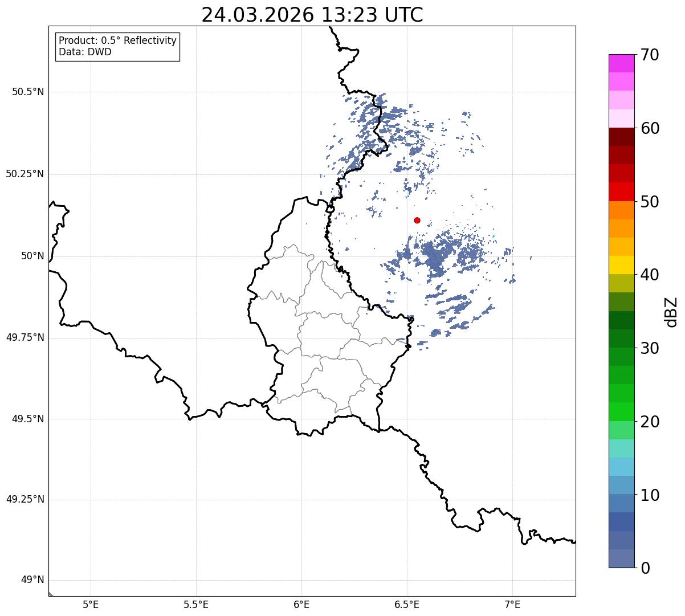Click the 50°N latitude tick label
685x616 pixels.
[32, 256]
